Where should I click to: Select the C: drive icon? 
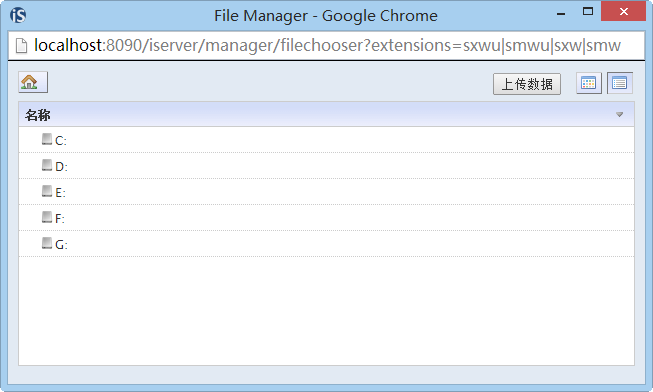point(47,139)
